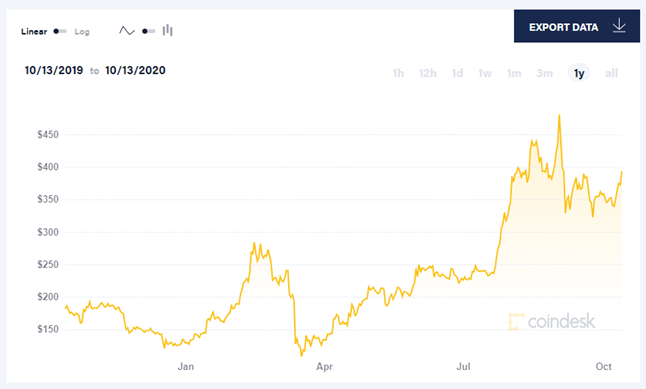Choose the Linear scale label
Viewport: 646px width, 389px height.
coord(34,31)
